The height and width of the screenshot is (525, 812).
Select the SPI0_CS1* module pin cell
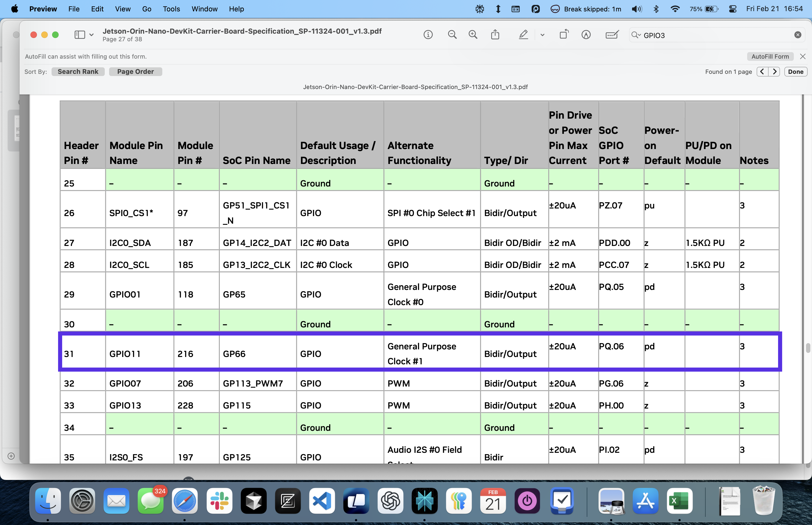[140, 209]
